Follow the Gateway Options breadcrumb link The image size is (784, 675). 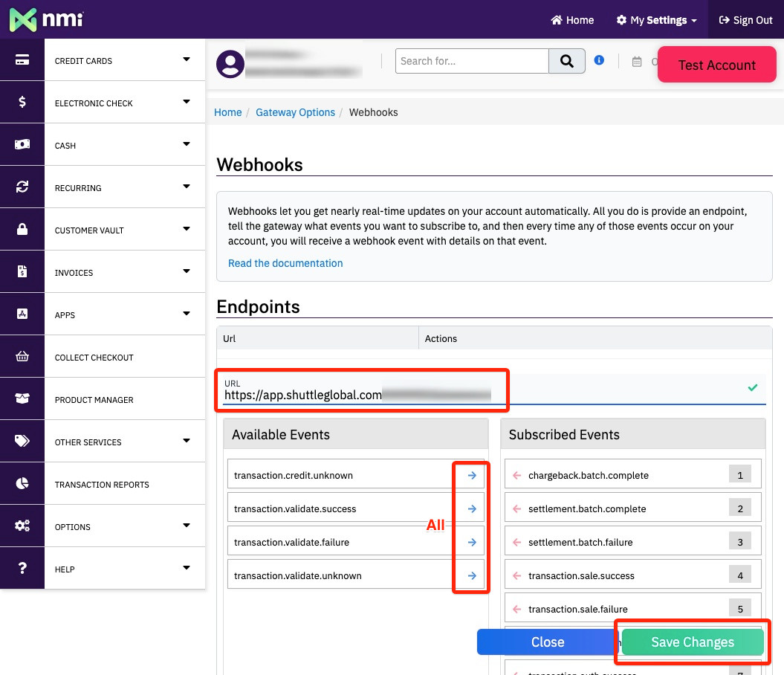(x=296, y=112)
